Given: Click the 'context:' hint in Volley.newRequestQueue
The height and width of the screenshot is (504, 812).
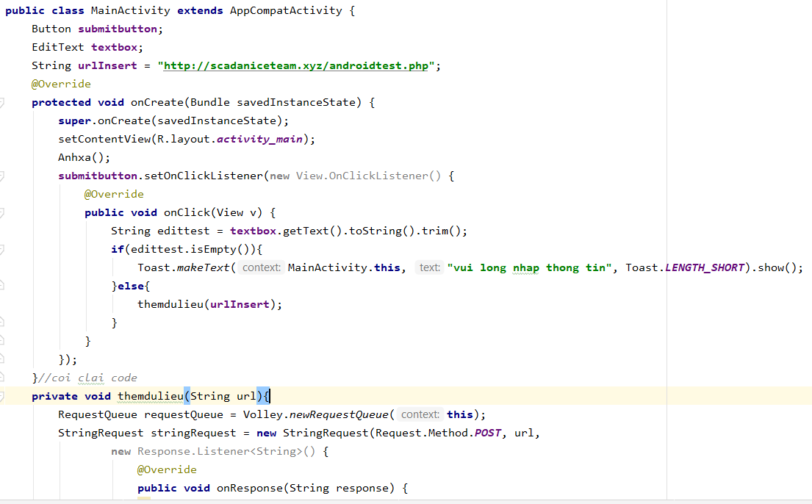Looking at the screenshot, I should pyautogui.click(x=420, y=414).
